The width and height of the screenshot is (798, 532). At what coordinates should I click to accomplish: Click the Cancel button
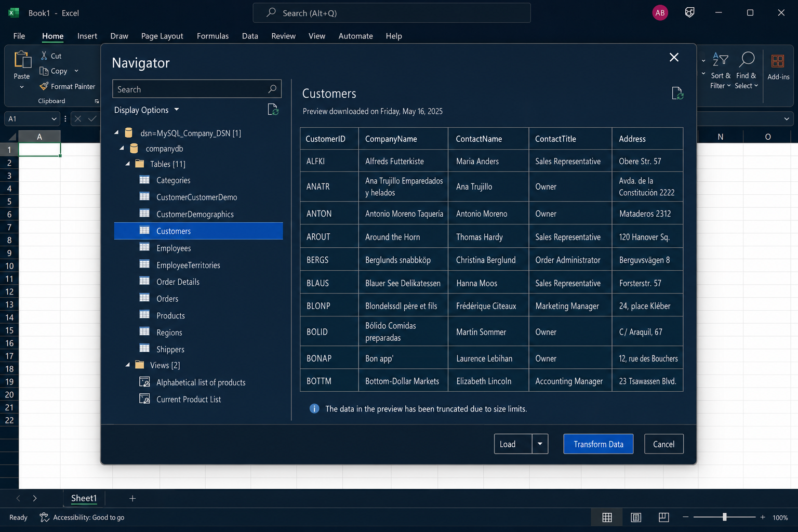click(664, 444)
